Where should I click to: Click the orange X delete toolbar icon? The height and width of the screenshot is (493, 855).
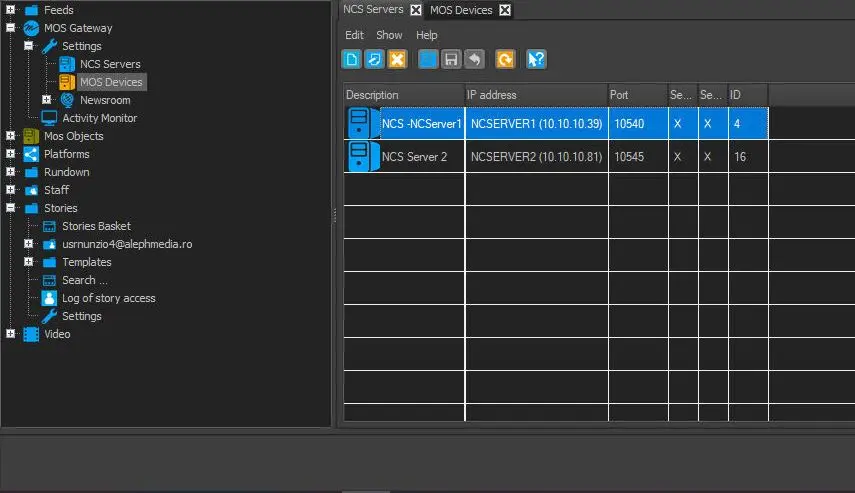(x=397, y=60)
